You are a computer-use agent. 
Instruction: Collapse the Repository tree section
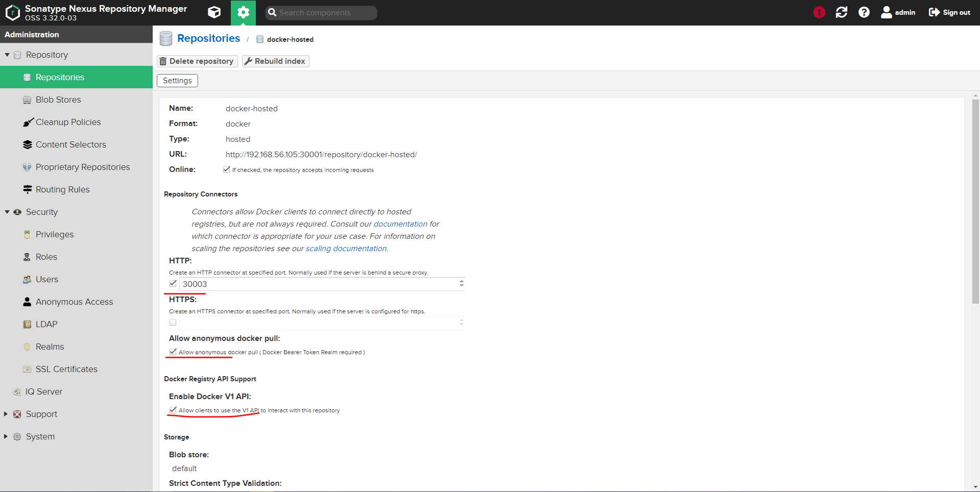coord(7,55)
